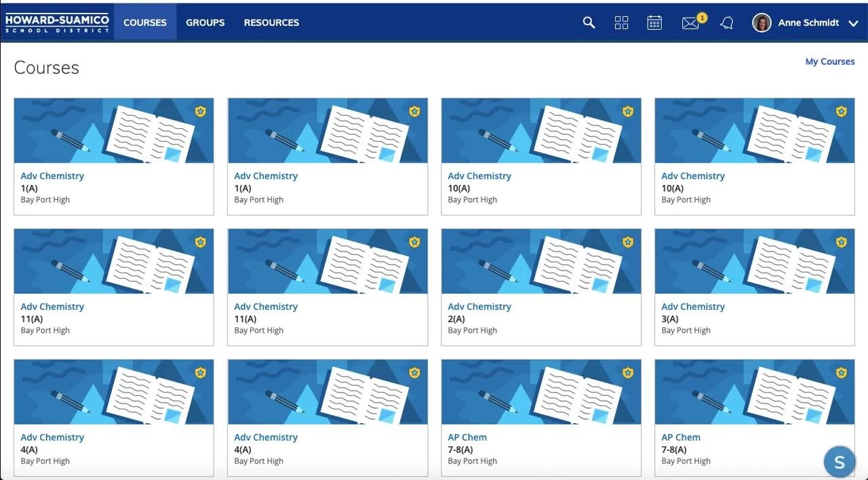Image resolution: width=868 pixels, height=480 pixels.
Task: Click the section text 2(A)
Action: pyautogui.click(x=456, y=319)
